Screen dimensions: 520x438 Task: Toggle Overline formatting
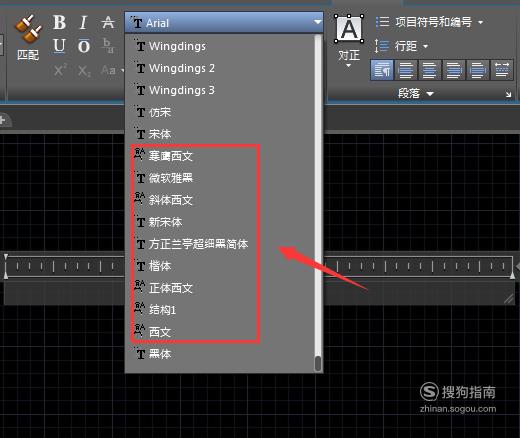tap(84, 46)
